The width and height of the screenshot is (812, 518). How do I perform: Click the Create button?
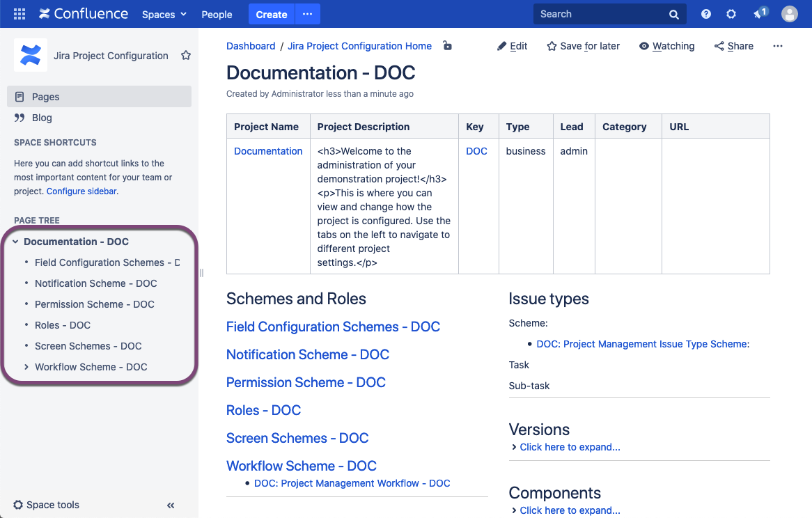(x=272, y=15)
